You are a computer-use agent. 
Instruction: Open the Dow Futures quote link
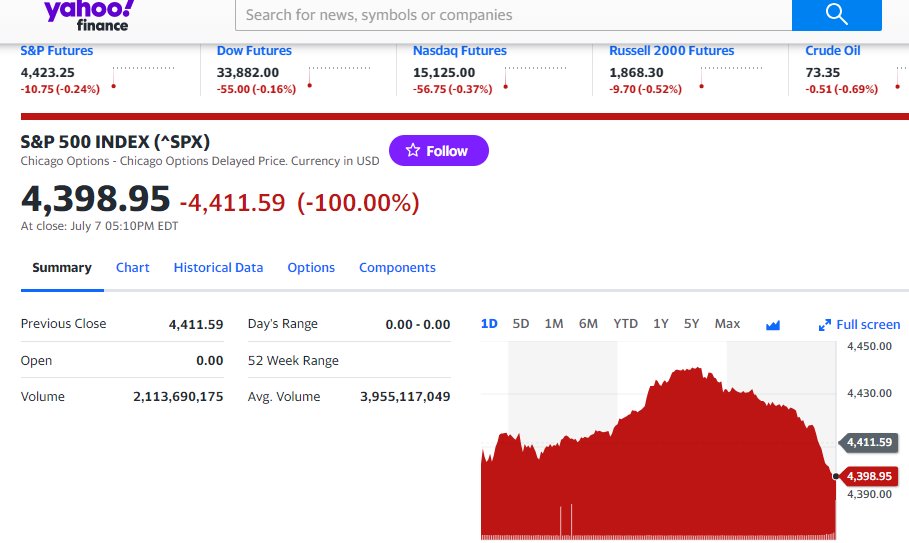(254, 50)
